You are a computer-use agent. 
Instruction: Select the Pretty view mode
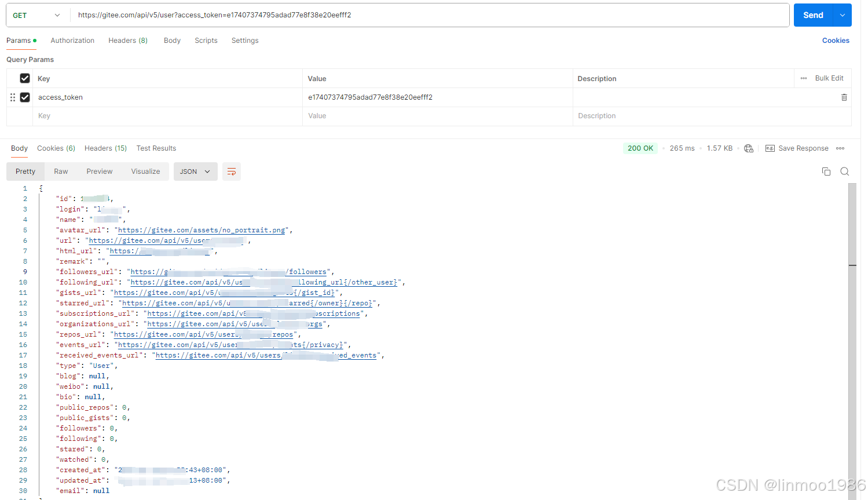(x=25, y=171)
